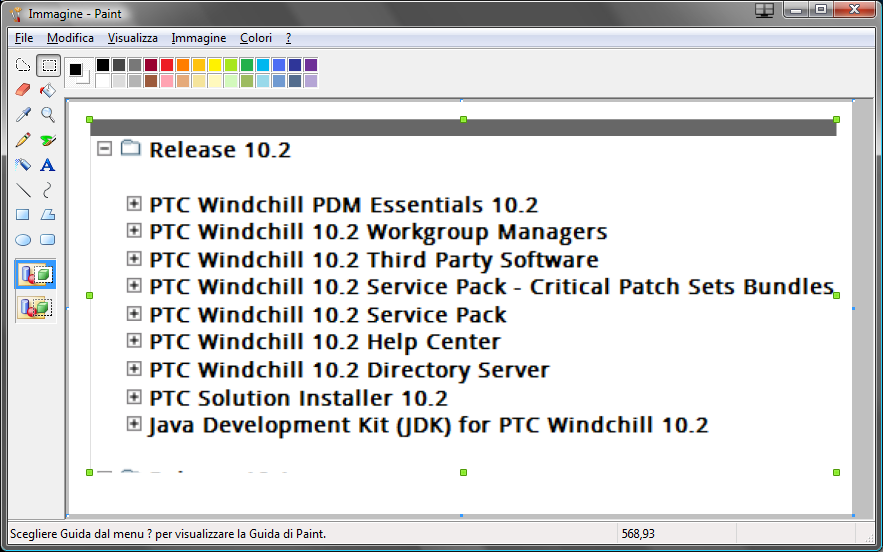Click the foreground/background color indicator box
This screenshot has height=552, width=883.
[78, 73]
